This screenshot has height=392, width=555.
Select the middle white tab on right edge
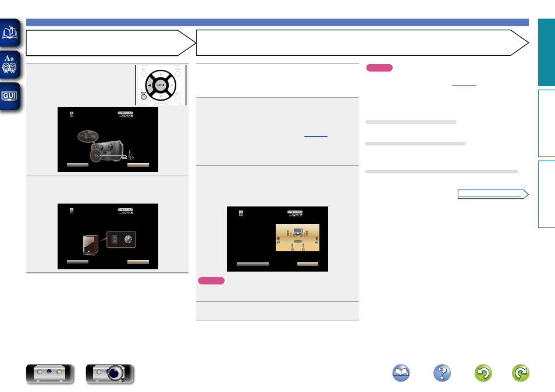click(546, 123)
